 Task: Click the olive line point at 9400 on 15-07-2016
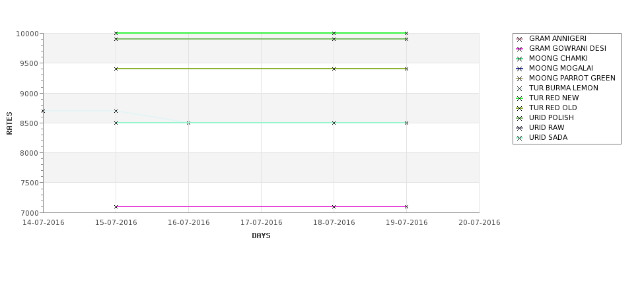pyautogui.click(x=116, y=69)
